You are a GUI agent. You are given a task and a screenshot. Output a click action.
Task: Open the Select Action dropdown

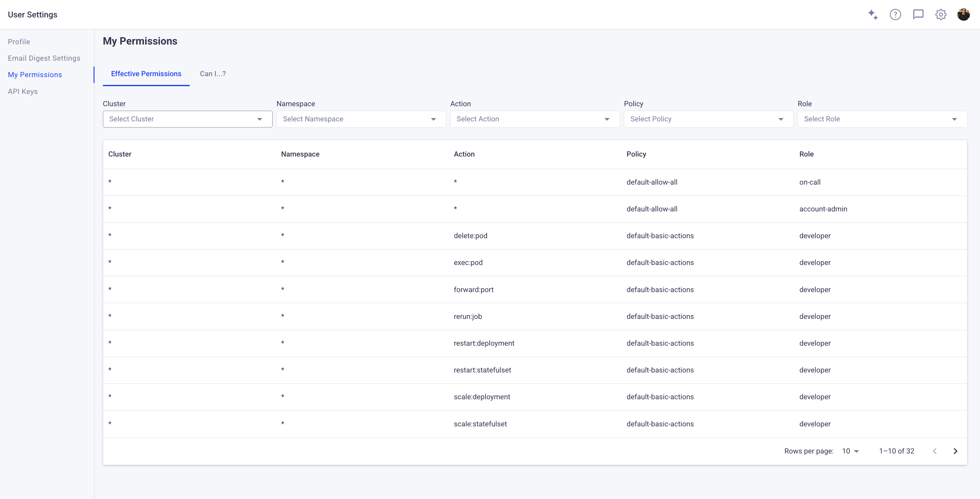535,119
